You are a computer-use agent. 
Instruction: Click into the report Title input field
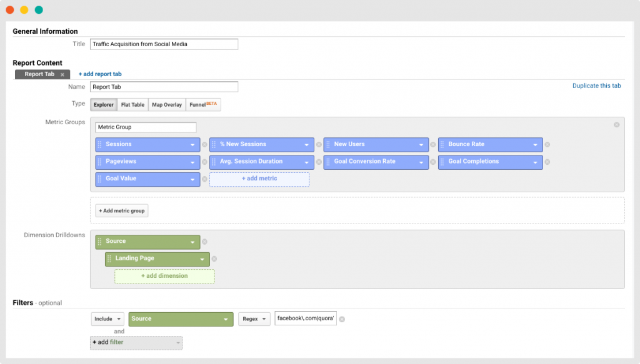(x=164, y=44)
